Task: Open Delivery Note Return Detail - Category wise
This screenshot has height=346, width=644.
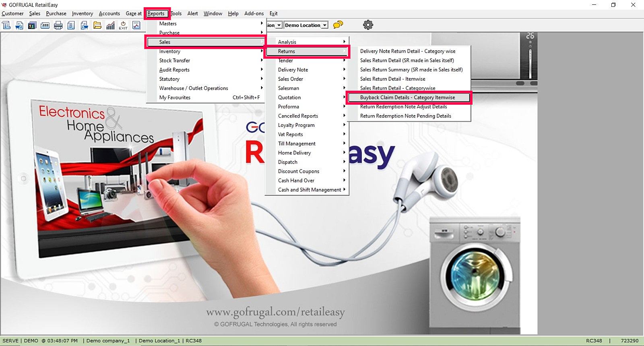Action: (409, 51)
